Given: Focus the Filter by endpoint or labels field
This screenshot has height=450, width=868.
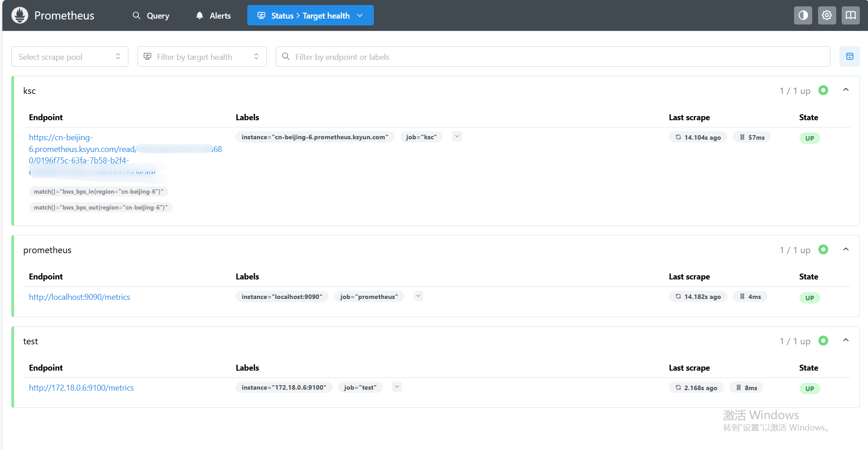Looking at the screenshot, I should (x=553, y=57).
